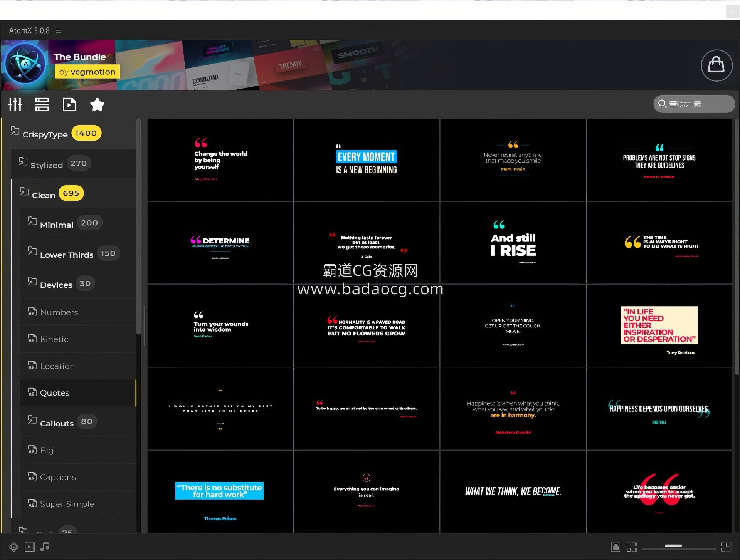The width and height of the screenshot is (740, 560).
Task: Toggle the preview play icon in bottom bar
Action: (30, 547)
